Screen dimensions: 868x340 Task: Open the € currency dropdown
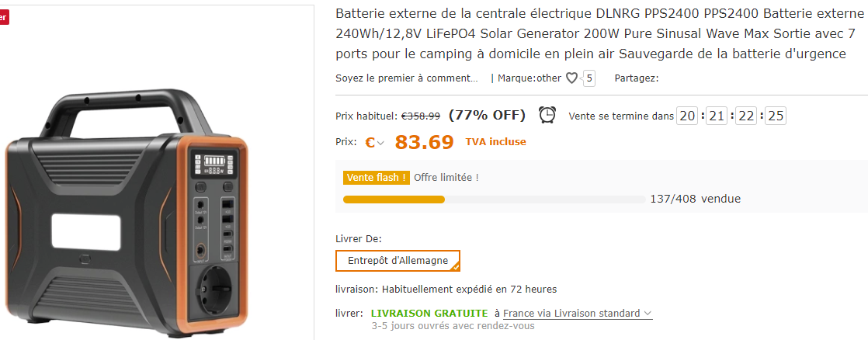tap(375, 142)
